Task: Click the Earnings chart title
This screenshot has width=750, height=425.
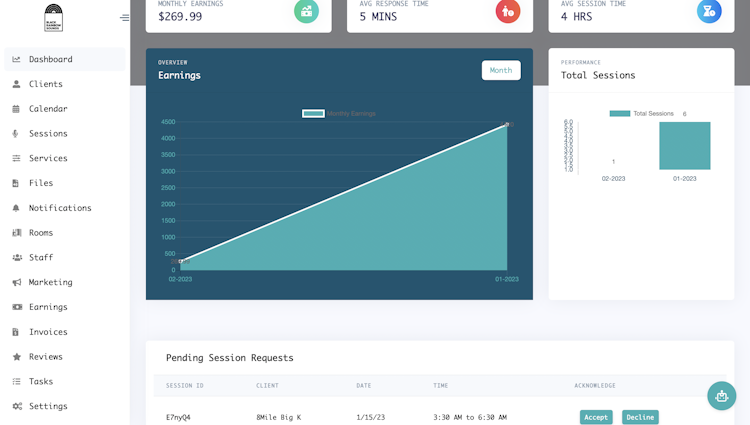Action: pos(179,75)
